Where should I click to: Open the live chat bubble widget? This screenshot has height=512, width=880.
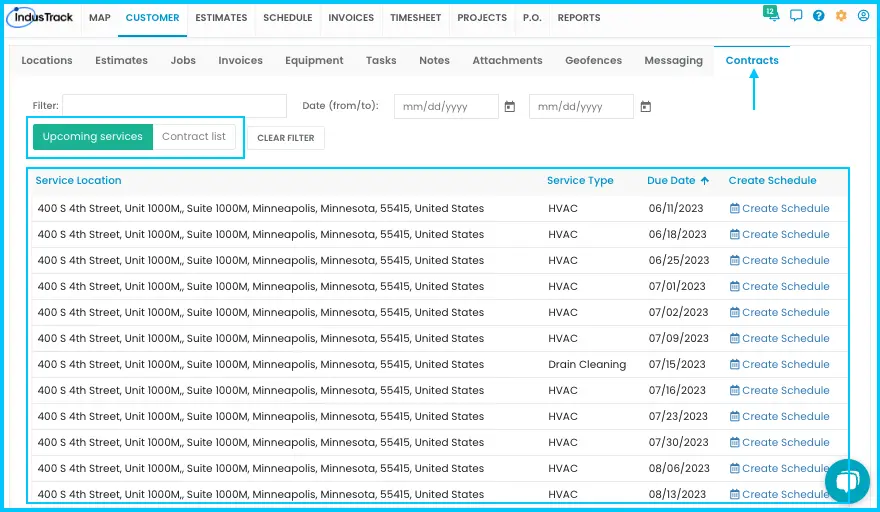(x=847, y=481)
